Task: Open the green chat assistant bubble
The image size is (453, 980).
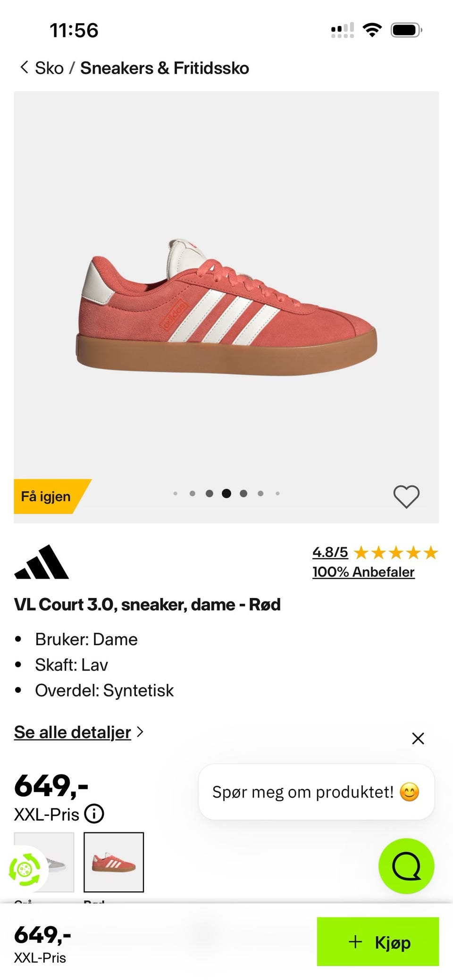Action: click(406, 866)
